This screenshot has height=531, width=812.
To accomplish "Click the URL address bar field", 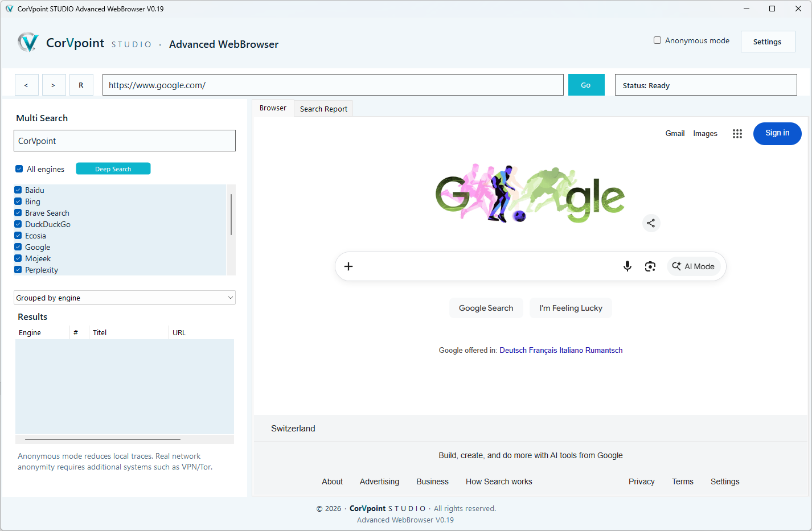I will click(333, 85).
